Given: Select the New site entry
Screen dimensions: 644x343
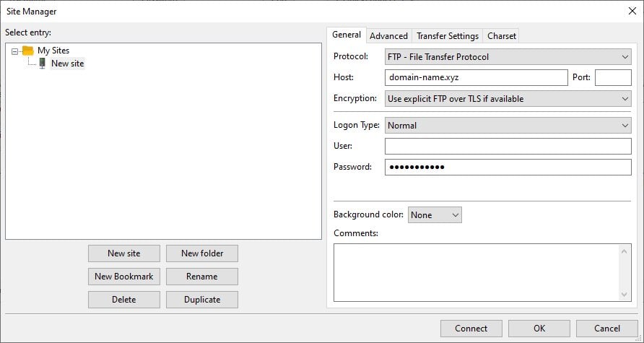Looking at the screenshot, I should point(67,64).
